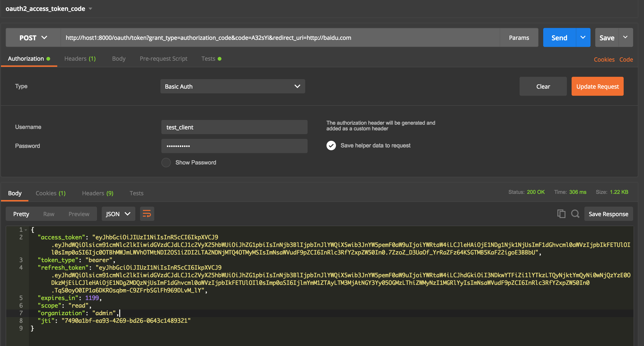The image size is (644, 346).
Task: Toggle the orange line wrap icon
Action: (147, 214)
